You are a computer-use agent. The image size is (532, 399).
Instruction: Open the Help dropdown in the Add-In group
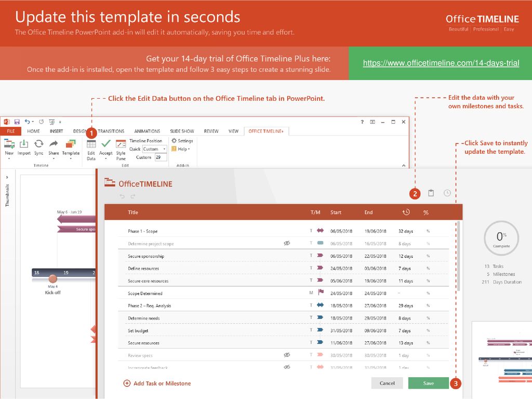[x=180, y=149]
